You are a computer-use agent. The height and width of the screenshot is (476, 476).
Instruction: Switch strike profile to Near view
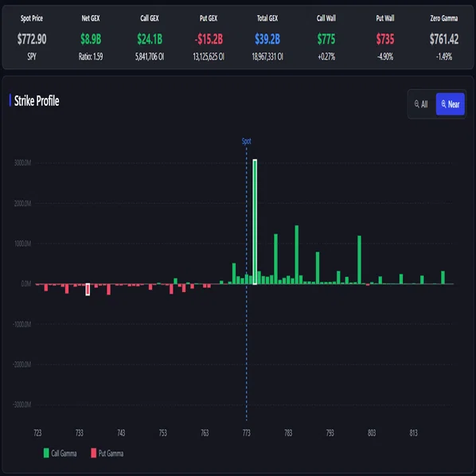pos(450,104)
